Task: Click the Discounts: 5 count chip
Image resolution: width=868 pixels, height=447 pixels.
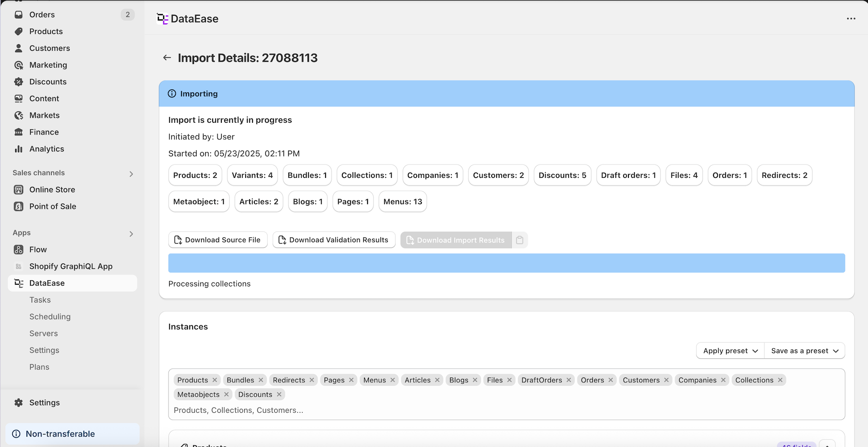Action: (x=562, y=175)
